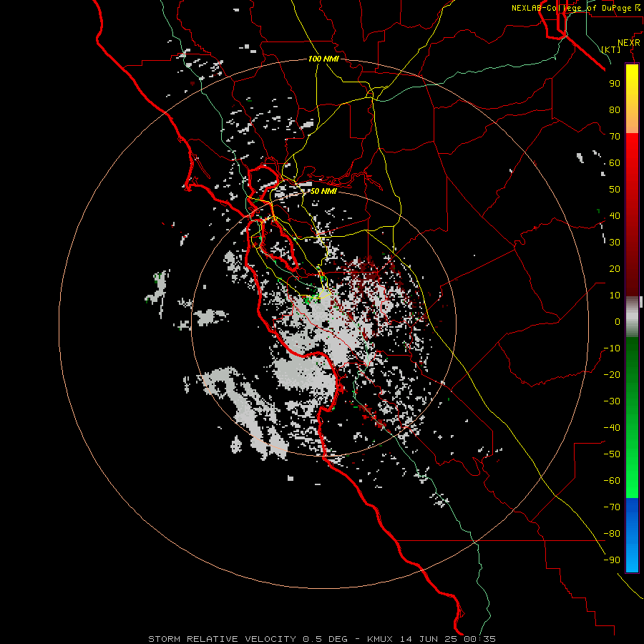Click the 30 value on velocity scale
The image size is (644, 644).
pyautogui.click(x=615, y=243)
